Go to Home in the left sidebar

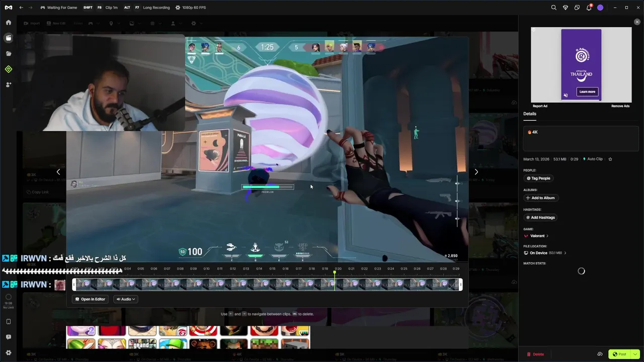[9, 23]
